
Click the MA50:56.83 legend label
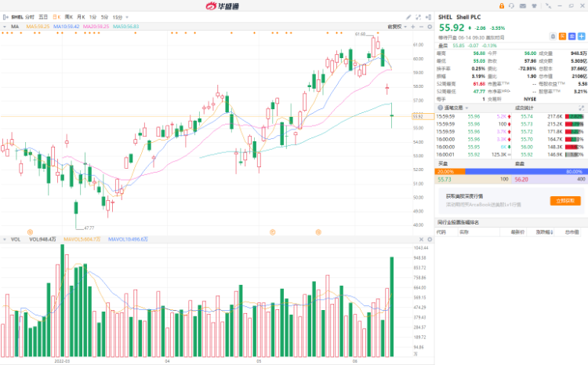click(x=126, y=27)
